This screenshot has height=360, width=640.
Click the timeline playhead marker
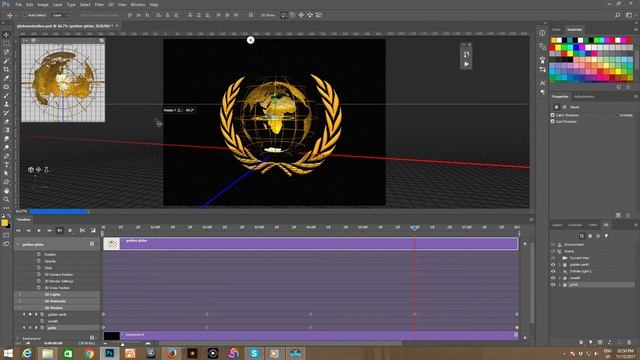coord(414,228)
